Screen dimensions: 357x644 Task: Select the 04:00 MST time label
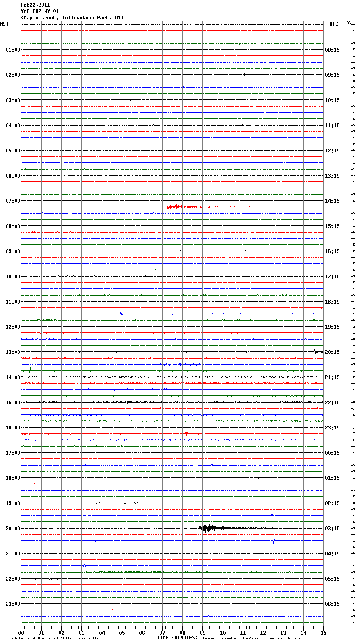(x=13, y=126)
